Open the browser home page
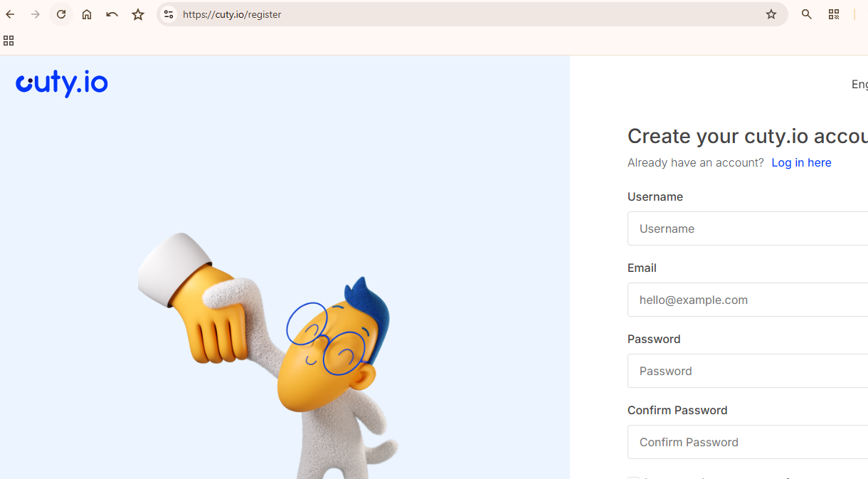Viewport: 868px width, 479px height. (87, 14)
